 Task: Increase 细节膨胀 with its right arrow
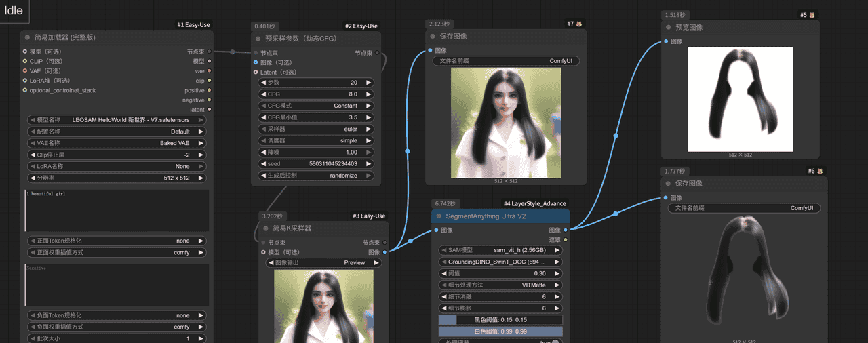[557, 308]
